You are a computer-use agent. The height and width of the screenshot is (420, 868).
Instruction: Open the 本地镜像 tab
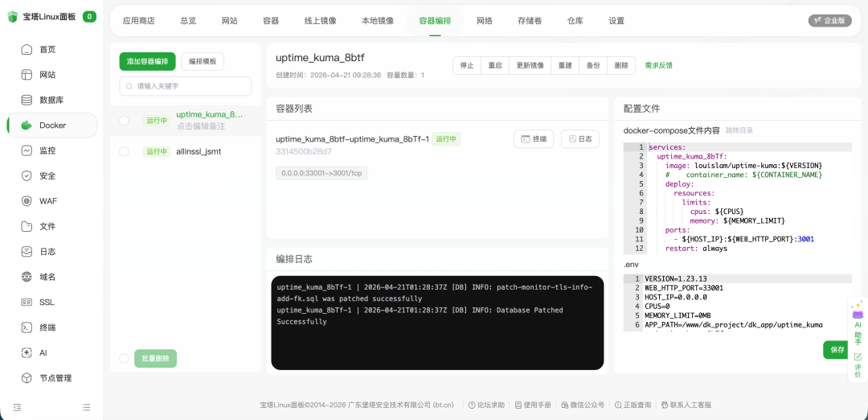coord(378,21)
